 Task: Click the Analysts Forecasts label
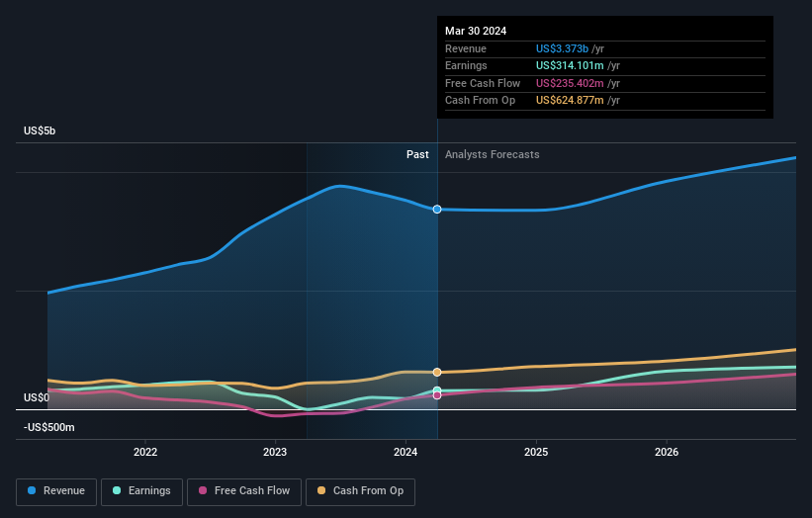492,154
